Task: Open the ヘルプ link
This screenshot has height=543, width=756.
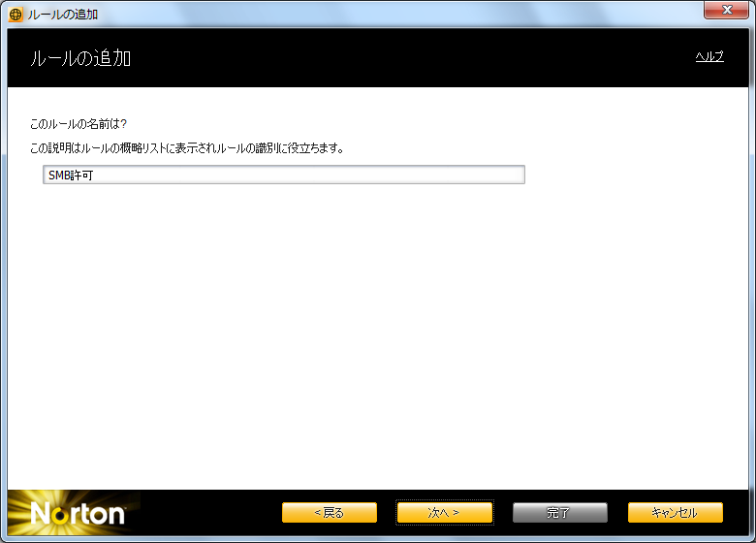Action: (709, 57)
